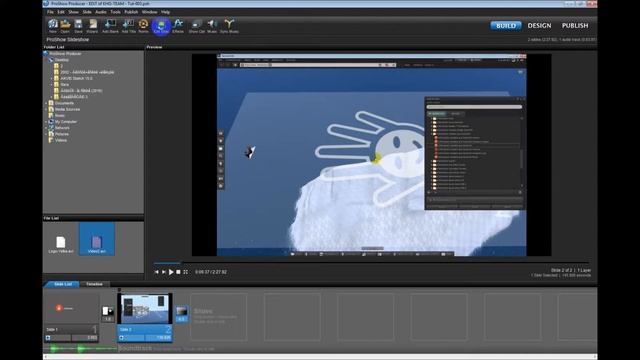Viewport: 640px width, 360px height.
Task: Select the Network item in Folder List
Action: [62, 128]
